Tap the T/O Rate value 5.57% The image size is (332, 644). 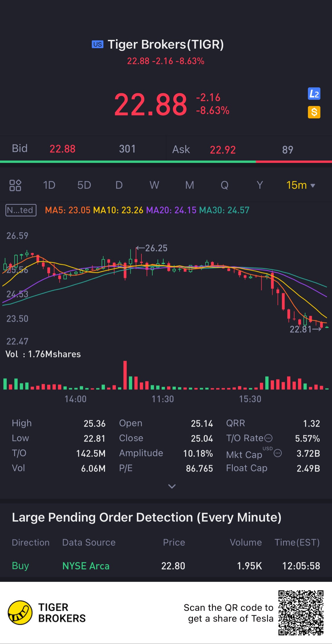point(308,438)
